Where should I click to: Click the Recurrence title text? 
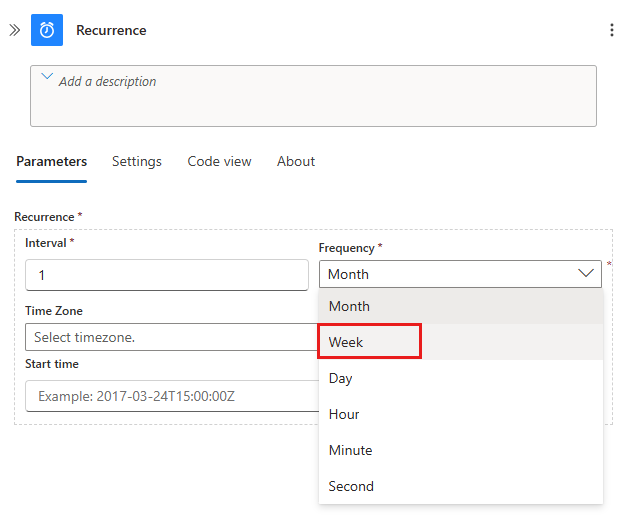coord(111,30)
